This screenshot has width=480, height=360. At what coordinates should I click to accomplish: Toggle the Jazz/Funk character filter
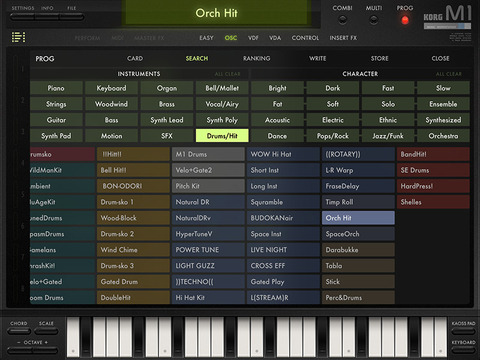(x=388, y=136)
